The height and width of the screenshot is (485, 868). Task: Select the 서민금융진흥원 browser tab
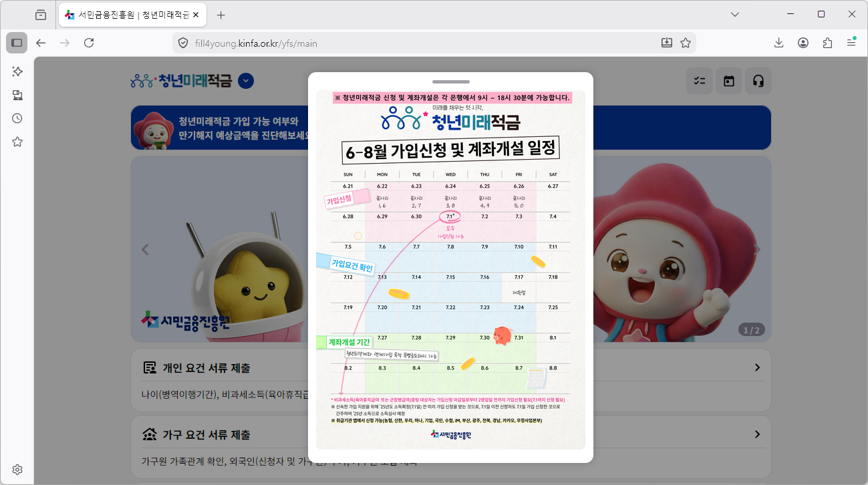tap(132, 15)
